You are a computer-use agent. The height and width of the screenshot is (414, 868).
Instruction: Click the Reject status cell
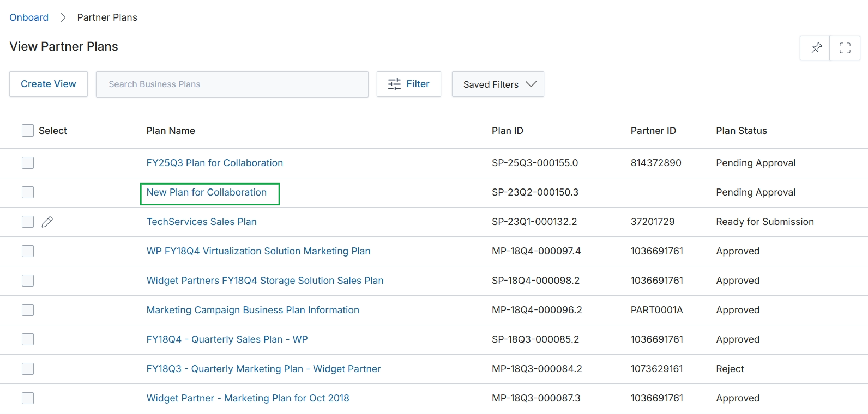(730, 369)
